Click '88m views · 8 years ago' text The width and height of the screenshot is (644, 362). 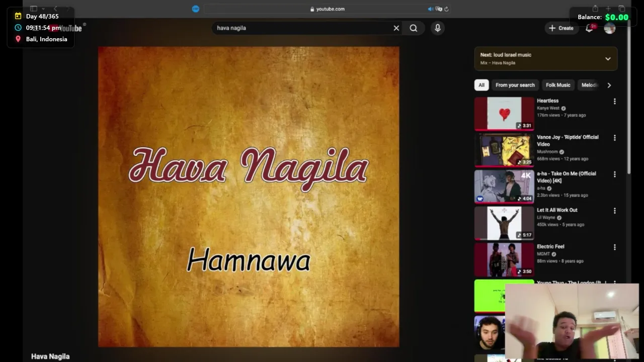point(560,261)
